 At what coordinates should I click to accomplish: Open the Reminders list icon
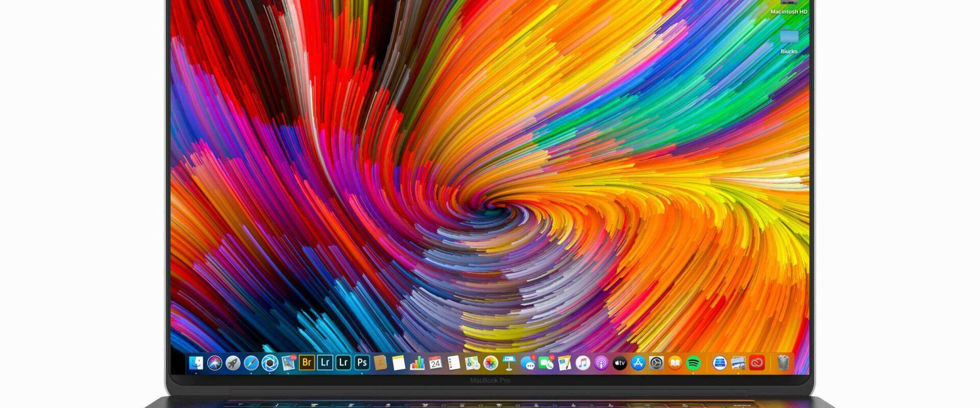tap(454, 363)
